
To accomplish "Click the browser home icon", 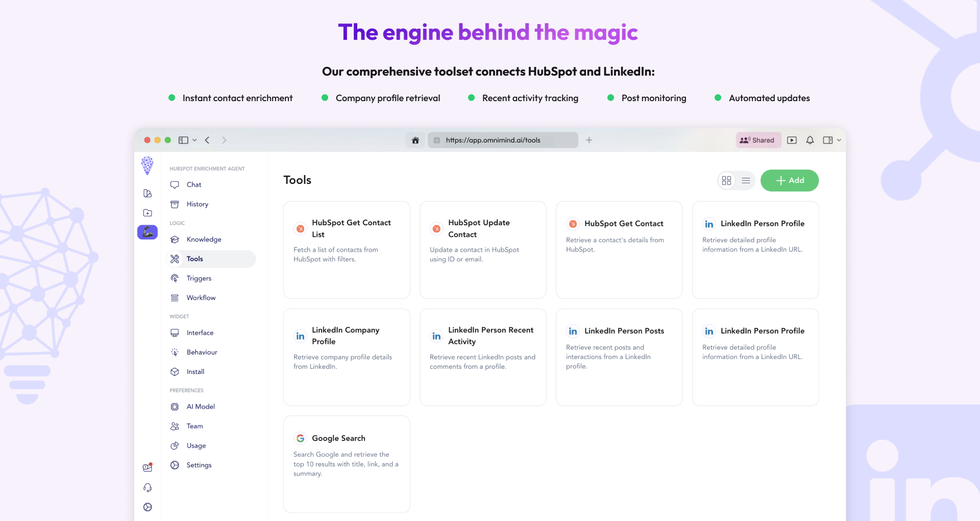I will (x=415, y=140).
